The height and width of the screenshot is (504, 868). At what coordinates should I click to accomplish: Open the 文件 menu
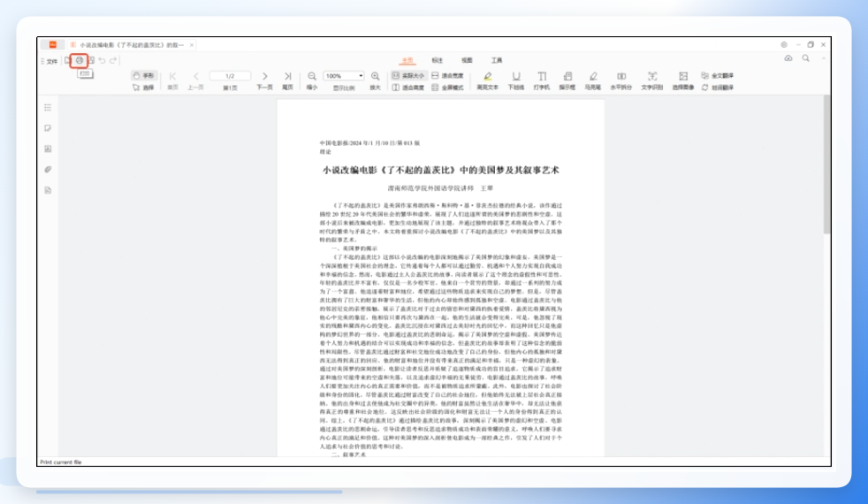click(x=49, y=62)
